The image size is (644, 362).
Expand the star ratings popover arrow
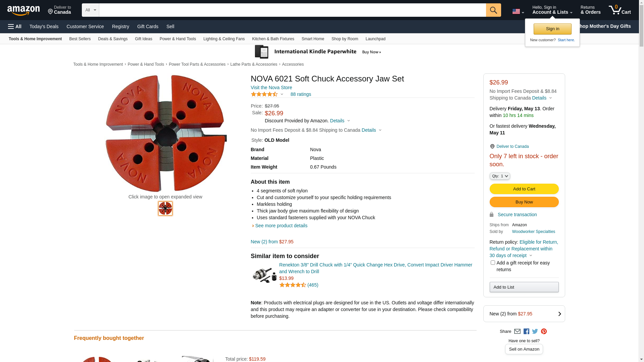pos(282,95)
